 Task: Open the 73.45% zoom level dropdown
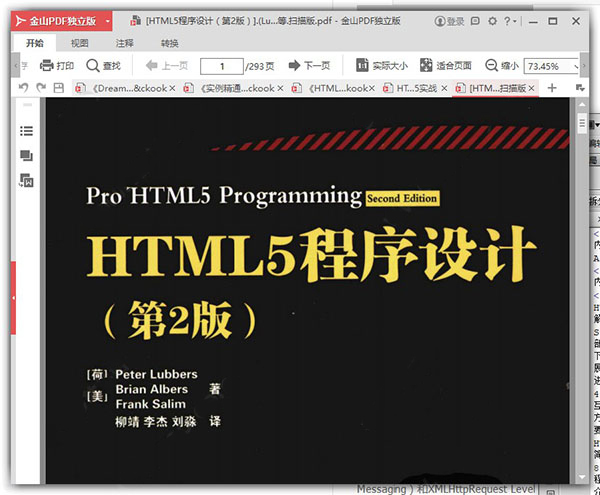pyautogui.click(x=576, y=67)
